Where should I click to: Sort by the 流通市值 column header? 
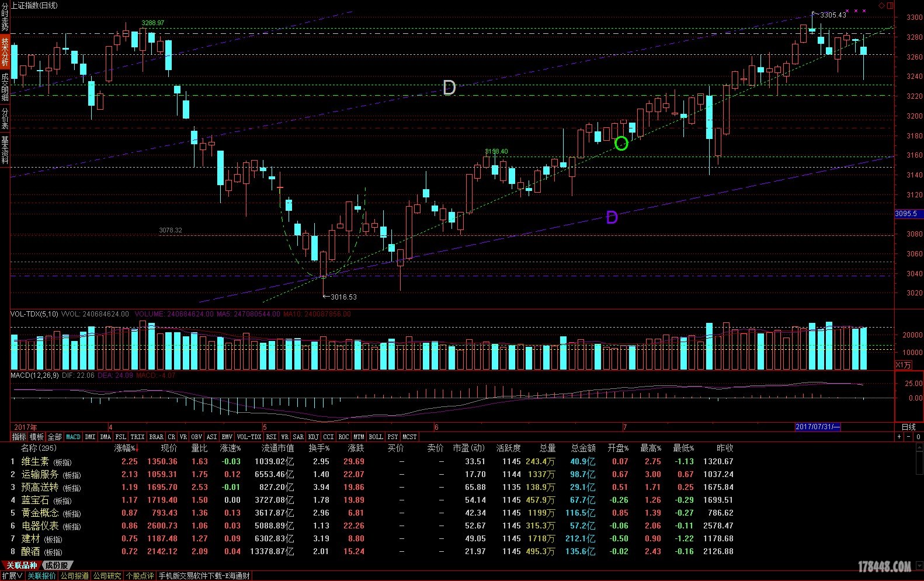click(x=277, y=448)
